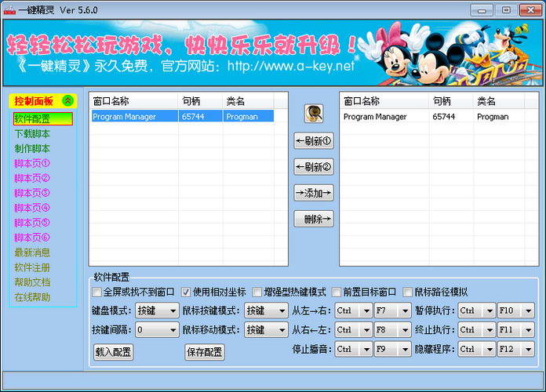Screen dimensions: 546x392
Task: Click the 类名 column header in right list
Action: [486, 101]
